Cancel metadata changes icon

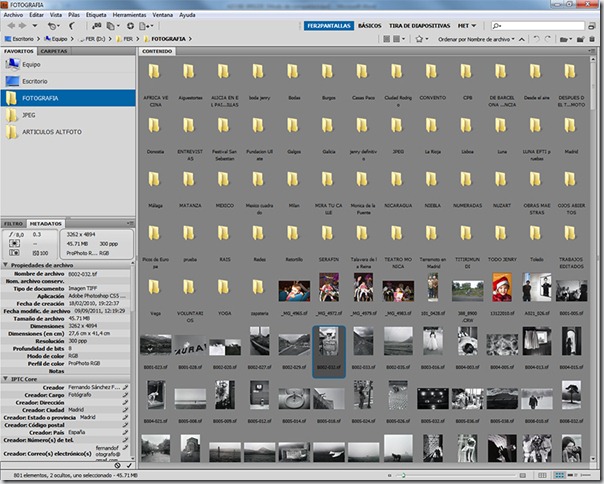117,466
